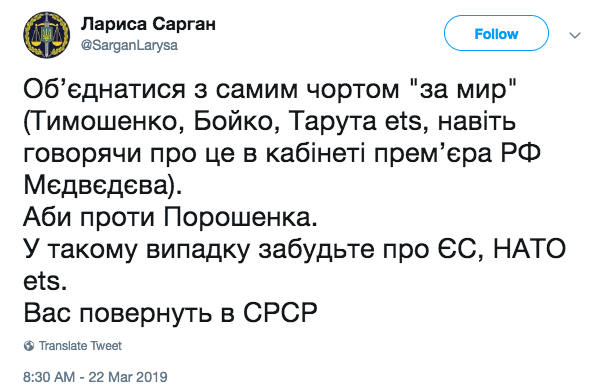Click the name Мєдвєдєва in the tweet
The height and width of the screenshot is (391, 610).
pos(98,186)
